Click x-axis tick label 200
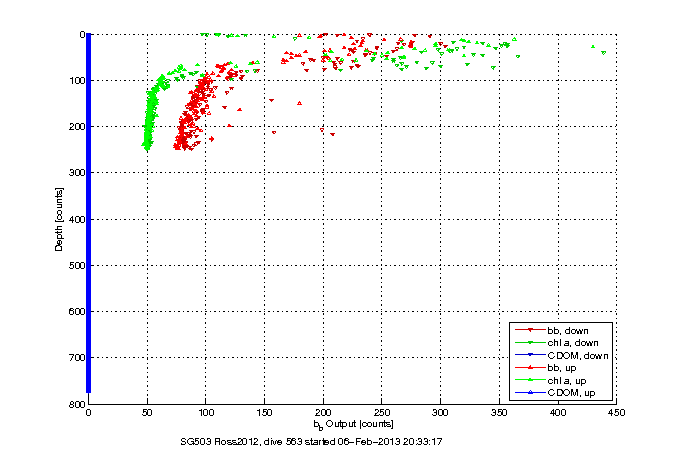Image resolution: width=681 pixels, height=454 pixels. (323, 412)
